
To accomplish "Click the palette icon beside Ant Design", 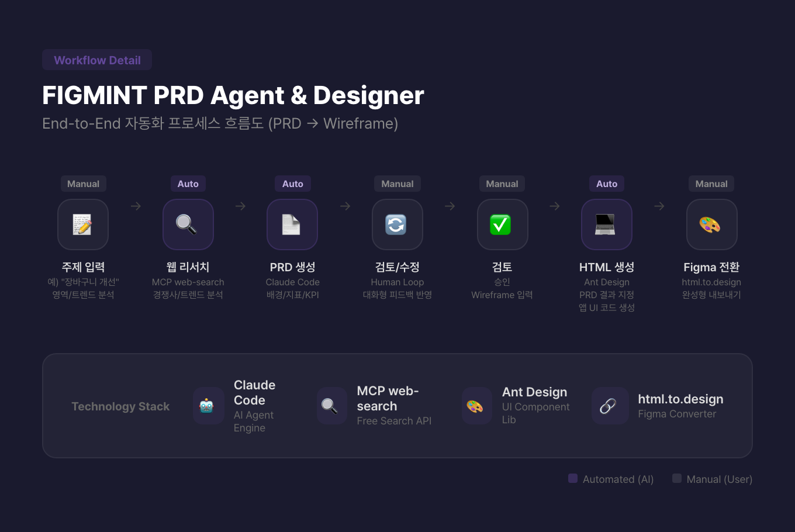I will [476, 406].
